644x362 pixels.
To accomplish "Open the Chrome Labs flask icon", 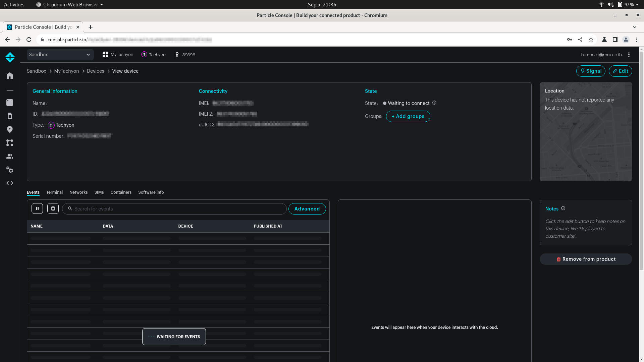I will (x=604, y=40).
